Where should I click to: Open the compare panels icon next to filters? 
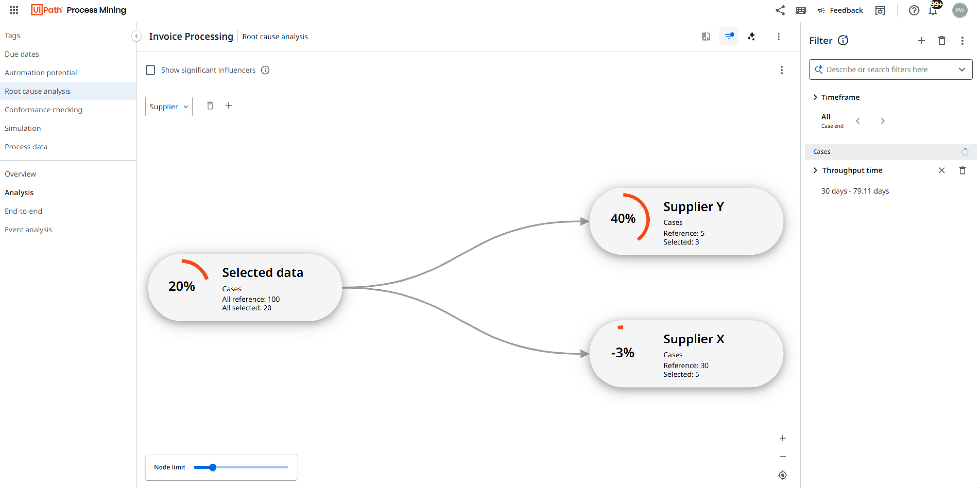[x=706, y=37]
